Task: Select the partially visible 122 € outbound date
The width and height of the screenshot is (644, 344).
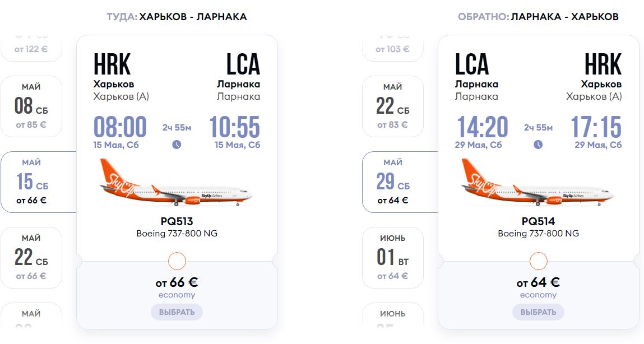Action: coord(31,49)
